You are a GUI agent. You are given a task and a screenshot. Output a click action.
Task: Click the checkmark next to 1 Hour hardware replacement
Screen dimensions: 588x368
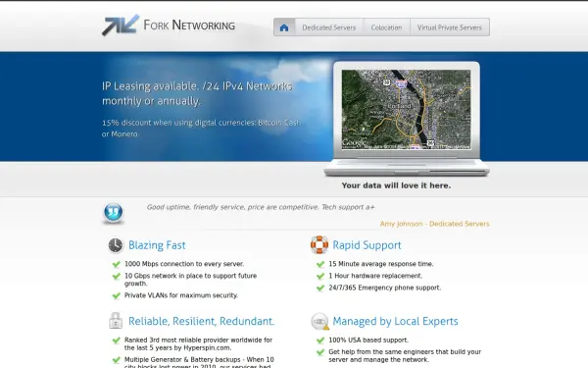click(x=320, y=277)
